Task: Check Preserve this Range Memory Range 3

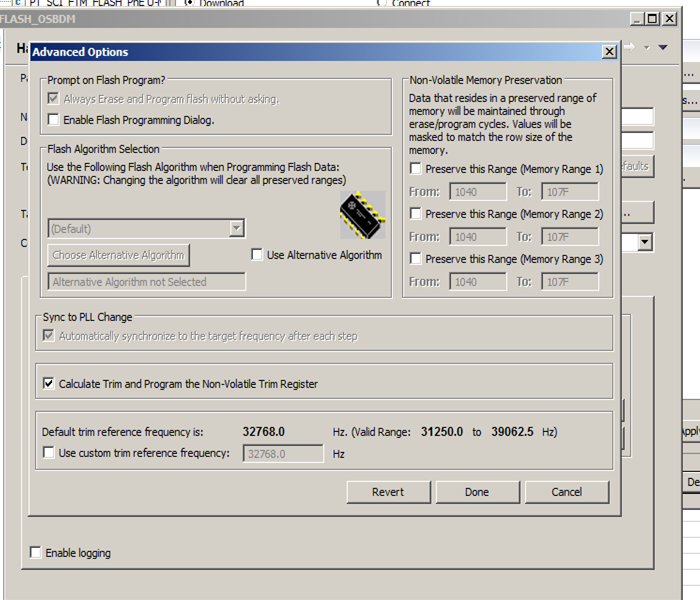Action: (416, 259)
